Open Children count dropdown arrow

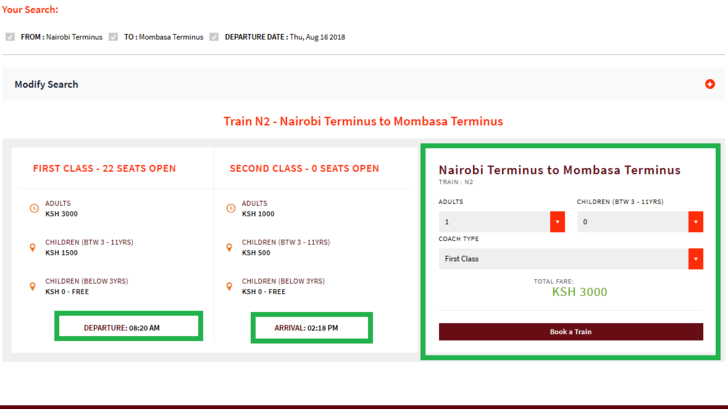pyautogui.click(x=696, y=222)
